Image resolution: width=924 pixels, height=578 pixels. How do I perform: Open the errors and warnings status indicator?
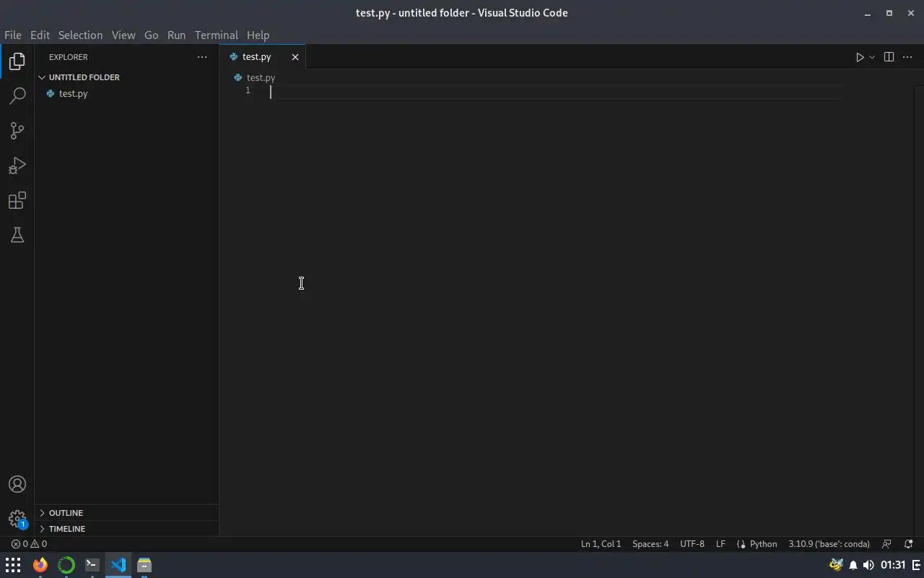pos(29,544)
